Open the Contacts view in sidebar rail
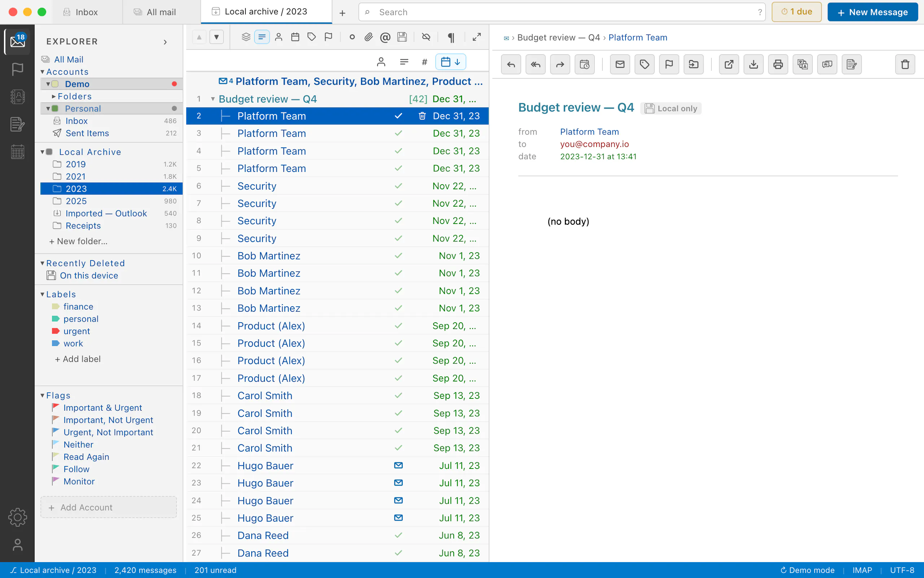 click(18, 97)
